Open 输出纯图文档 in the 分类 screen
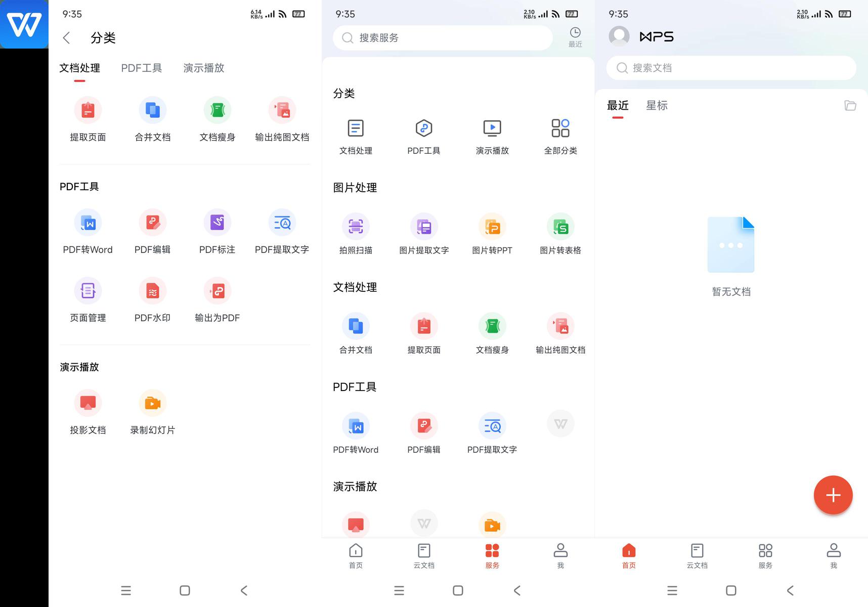 click(282, 119)
